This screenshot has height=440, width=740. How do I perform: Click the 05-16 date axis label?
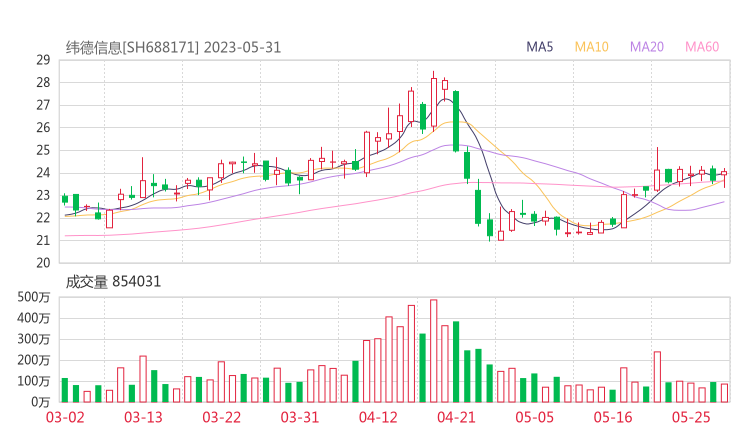pyautogui.click(x=613, y=417)
